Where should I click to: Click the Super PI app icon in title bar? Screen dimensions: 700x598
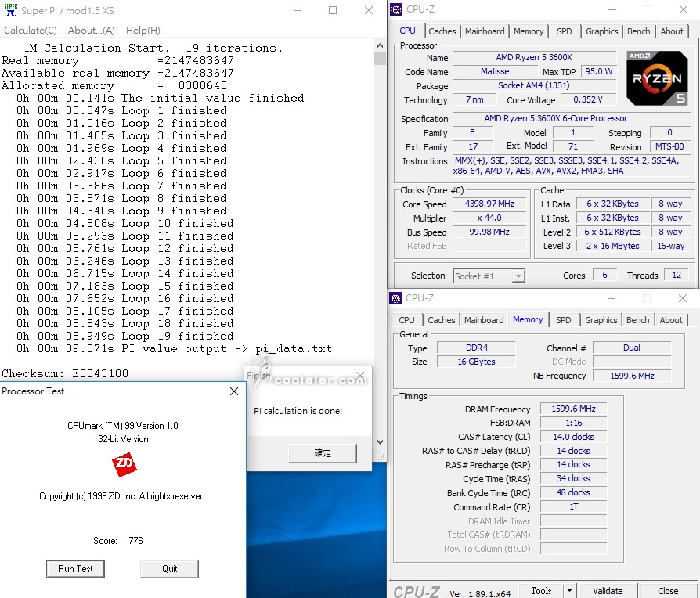click(x=11, y=10)
